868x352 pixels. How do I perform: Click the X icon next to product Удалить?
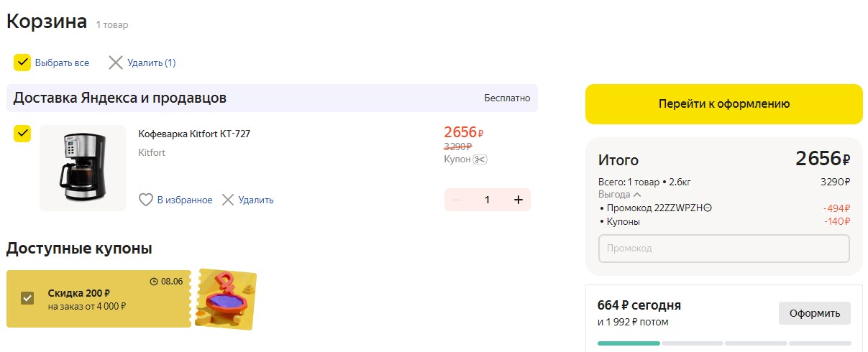(x=228, y=200)
